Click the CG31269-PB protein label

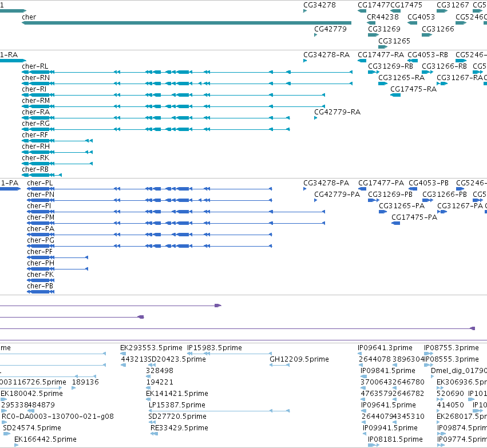pyautogui.click(x=390, y=195)
